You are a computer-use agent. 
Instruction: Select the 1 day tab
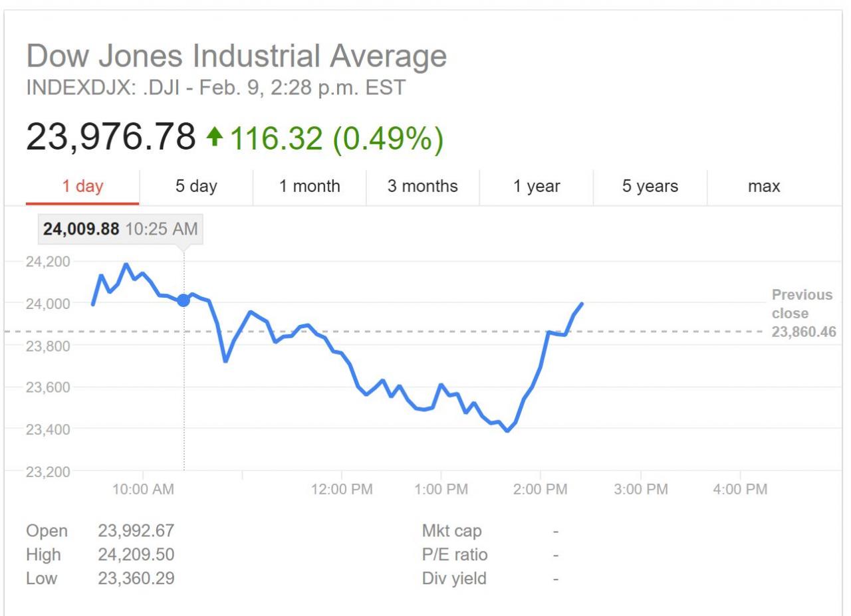click(x=83, y=187)
